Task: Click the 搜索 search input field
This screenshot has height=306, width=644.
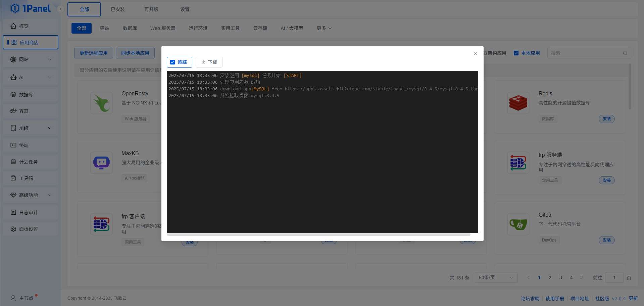Action: [x=587, y=53]
